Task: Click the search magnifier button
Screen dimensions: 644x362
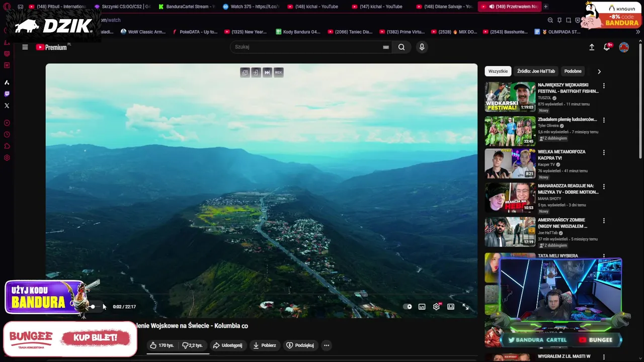Action: click(x=401, y=47)
